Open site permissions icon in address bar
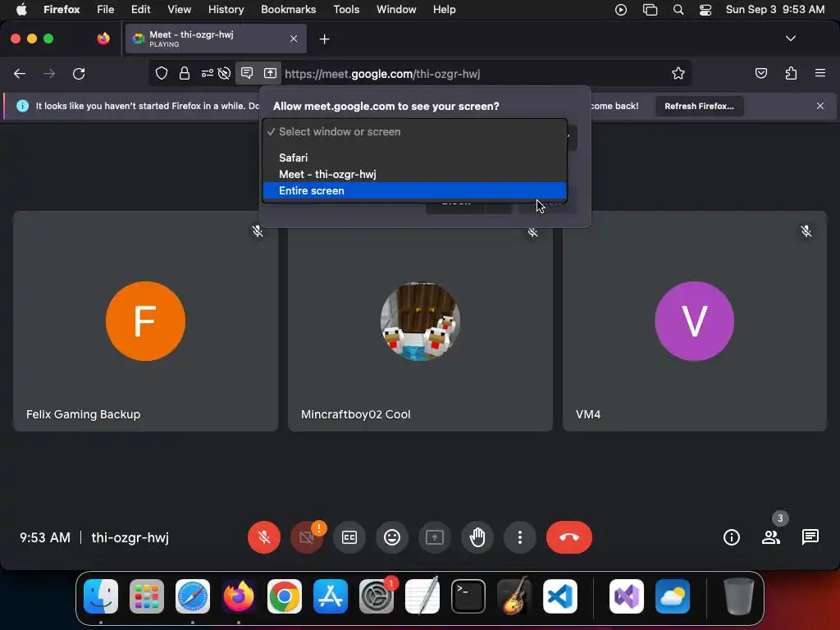Screen dimensions: 840x630 (208, 73)
